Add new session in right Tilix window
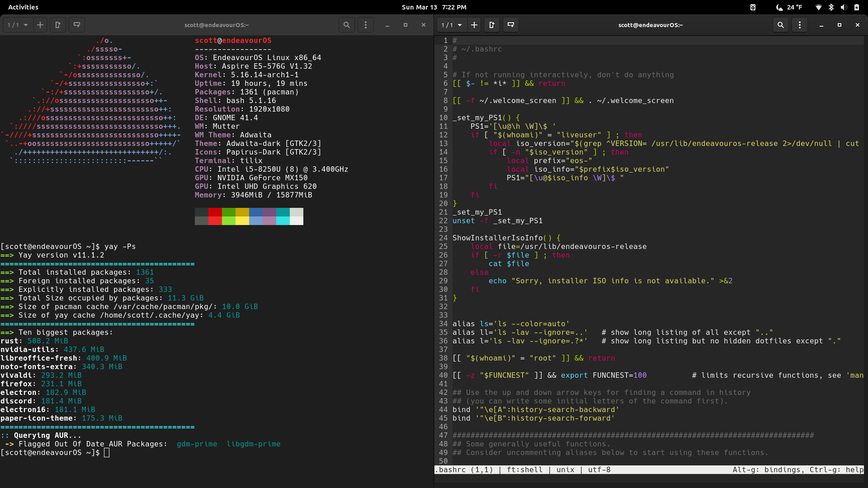868x488 pixels. [474, 25]
